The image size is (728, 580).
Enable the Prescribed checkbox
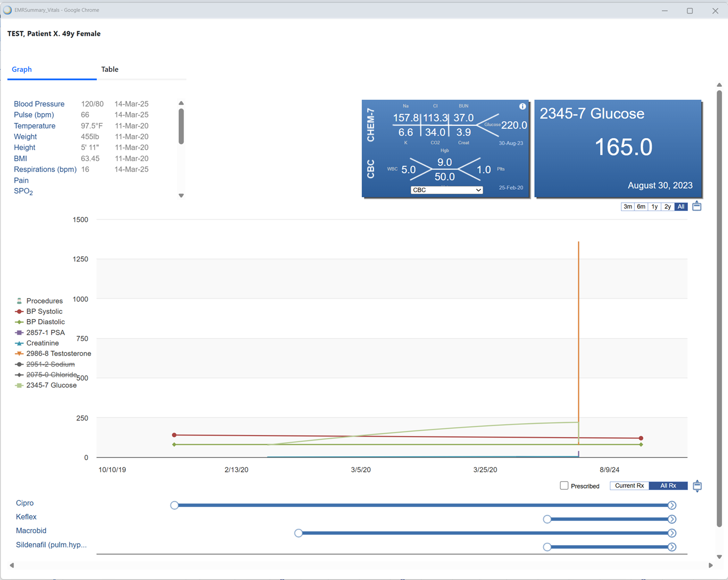pos(564,485)
